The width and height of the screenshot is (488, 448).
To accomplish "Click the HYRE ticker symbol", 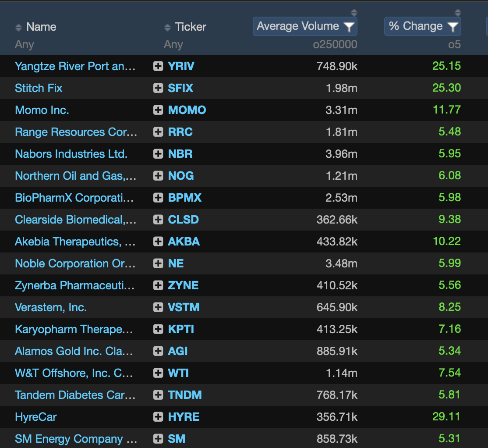I will click(184, 417).
